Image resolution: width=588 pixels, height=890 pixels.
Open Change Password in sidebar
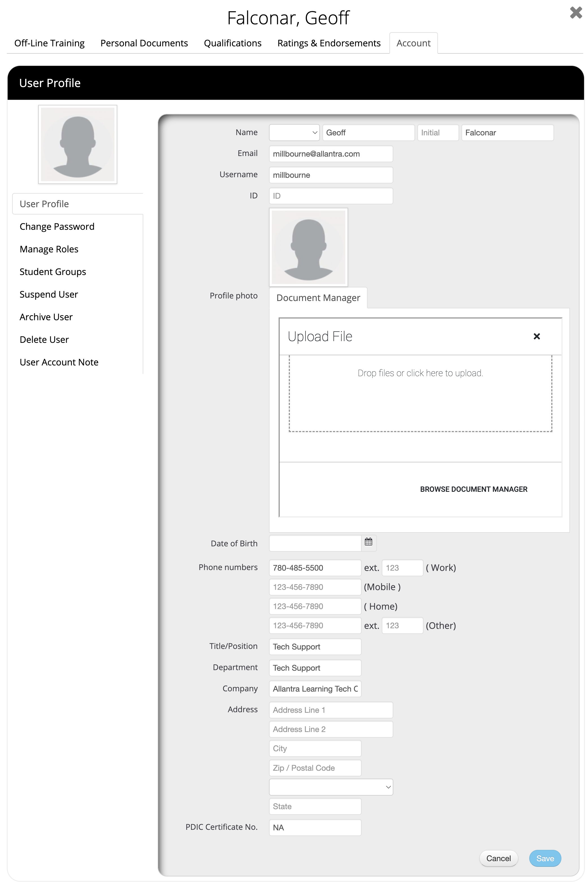coord(57,227)
